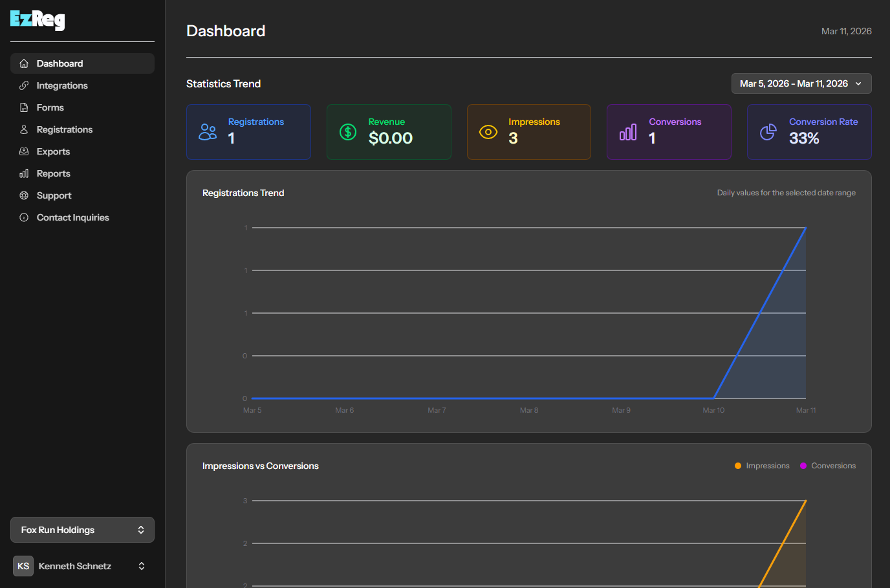Expand the Fox Run Holdings organization selector
Viewport: 890px width, 588px height.
tap(81, 530)
